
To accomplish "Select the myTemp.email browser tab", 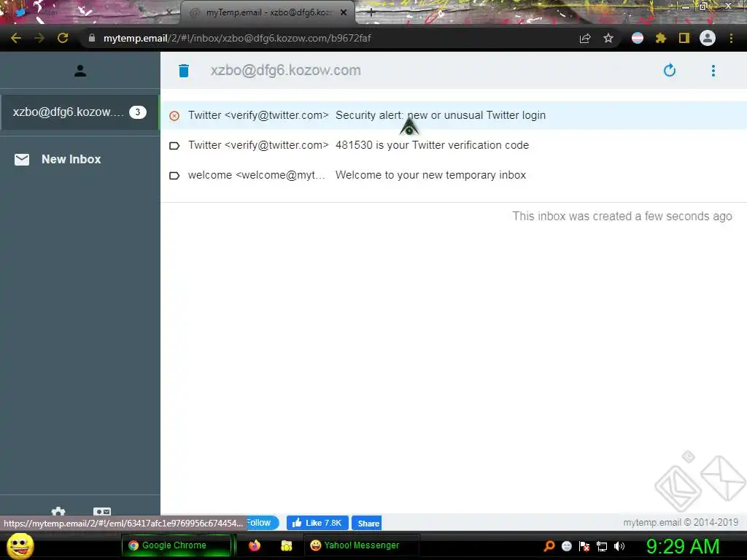I will pos(267,12).
